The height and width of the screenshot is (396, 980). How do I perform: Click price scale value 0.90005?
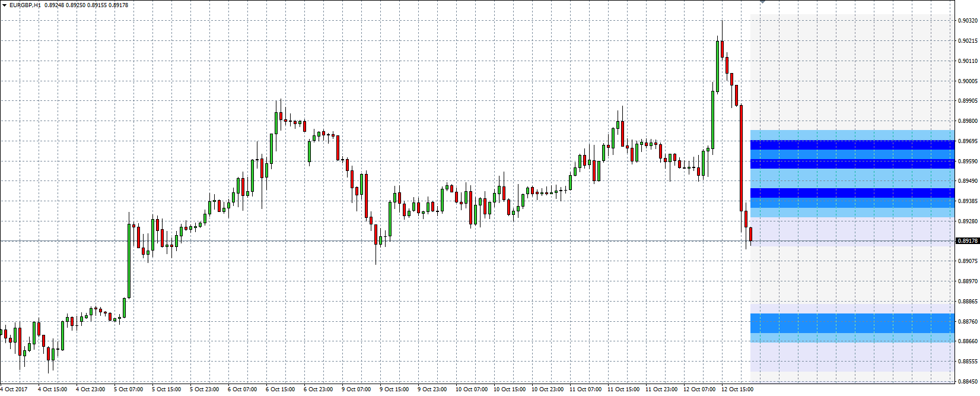click(968, 81)
